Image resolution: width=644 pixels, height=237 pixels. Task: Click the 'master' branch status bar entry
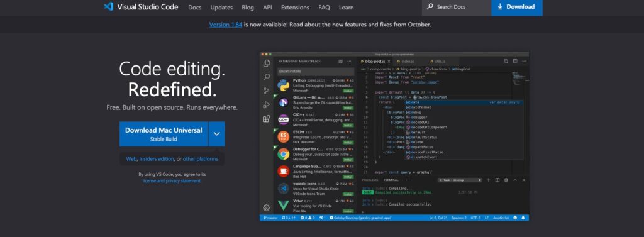coord(270,218)
